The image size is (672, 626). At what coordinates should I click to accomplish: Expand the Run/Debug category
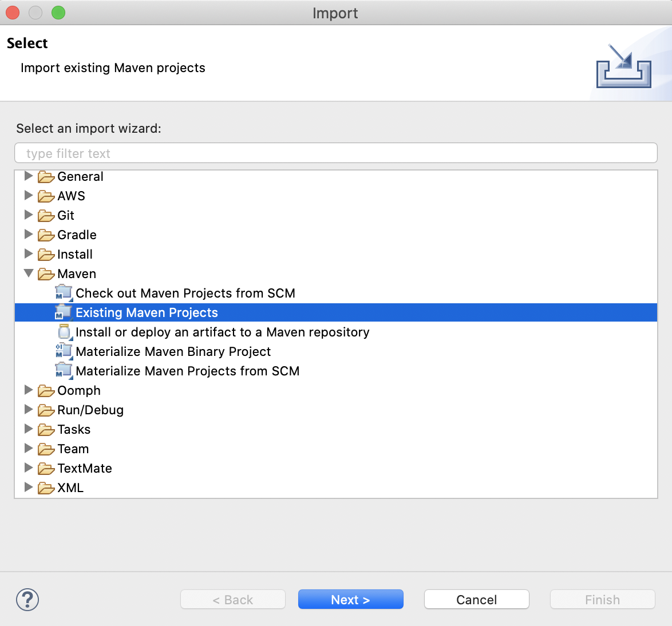click(28, 409)
